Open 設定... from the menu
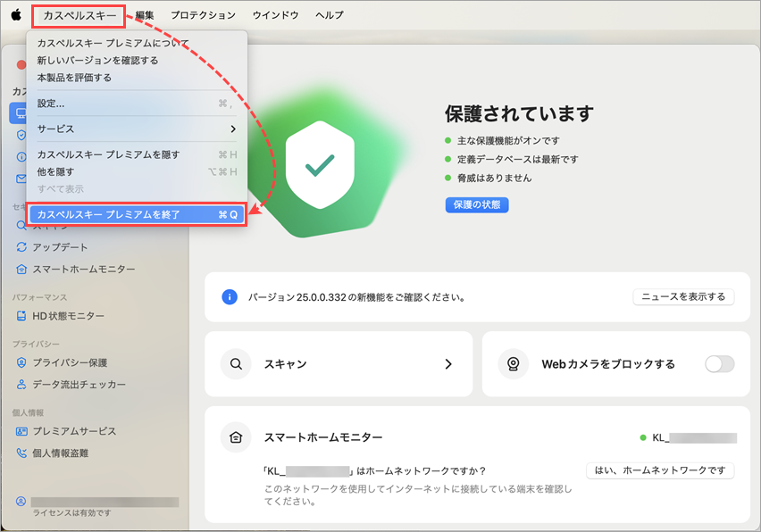 pyautogui.click(x=138, y=104)
